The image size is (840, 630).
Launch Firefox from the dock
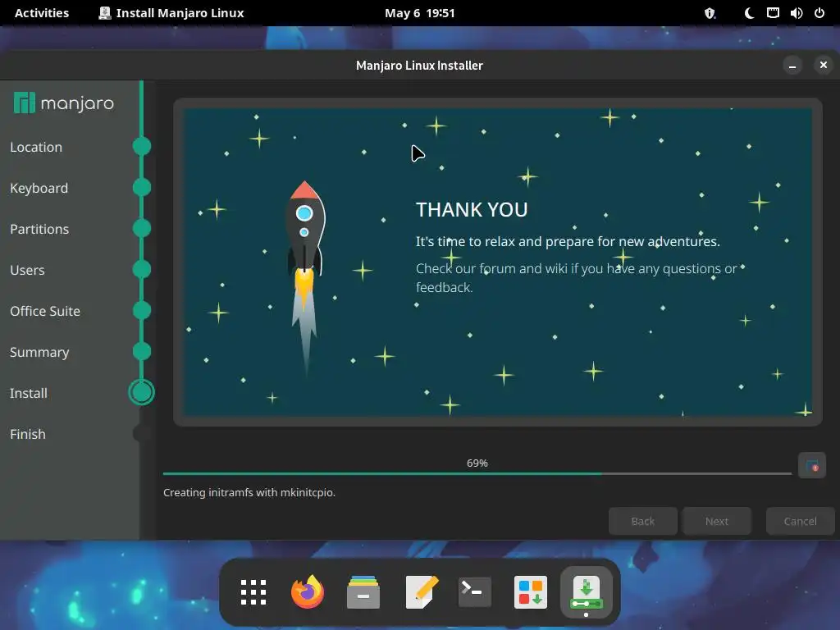click(308, 592)
